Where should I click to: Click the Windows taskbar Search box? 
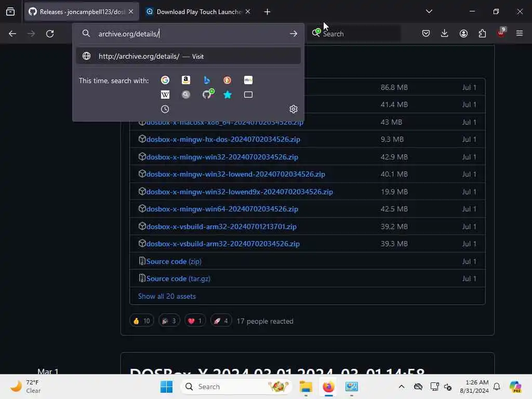236,387
